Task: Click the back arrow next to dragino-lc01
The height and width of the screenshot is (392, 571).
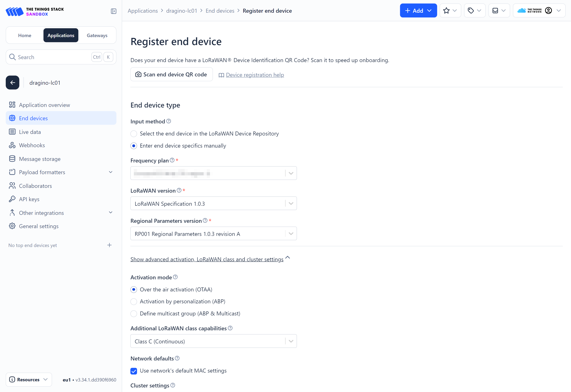Action: tap(12, 83)
